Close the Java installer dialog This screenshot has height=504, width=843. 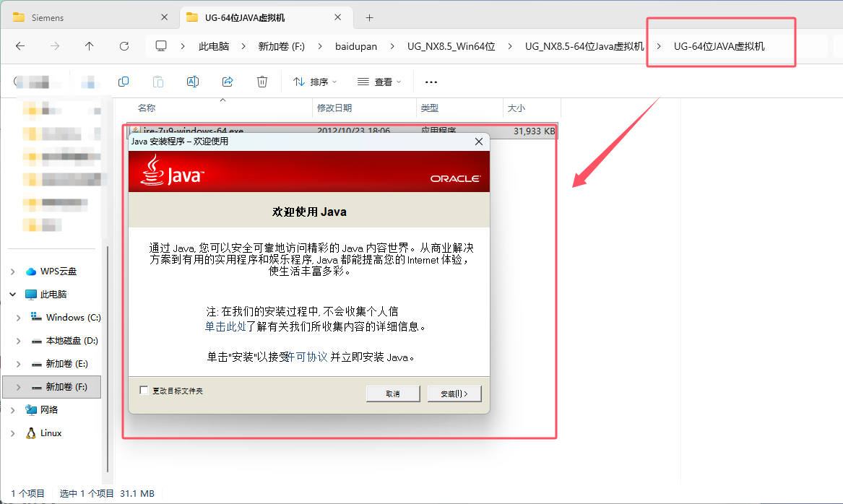[479, 142]
